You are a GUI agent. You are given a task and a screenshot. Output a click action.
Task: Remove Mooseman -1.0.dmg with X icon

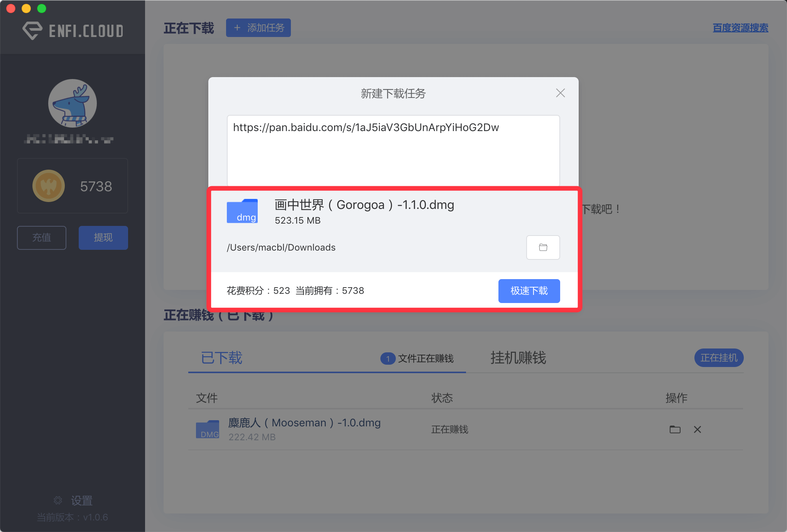click(697, 429)
